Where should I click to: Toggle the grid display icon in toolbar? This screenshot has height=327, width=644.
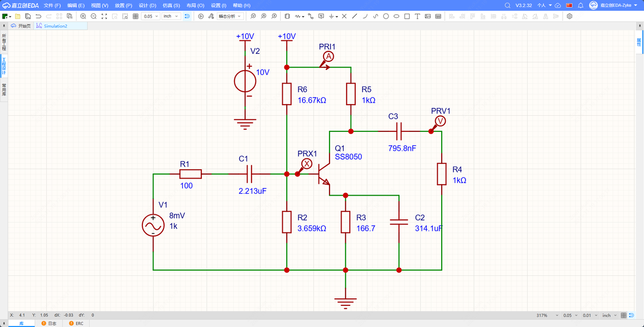135,16
